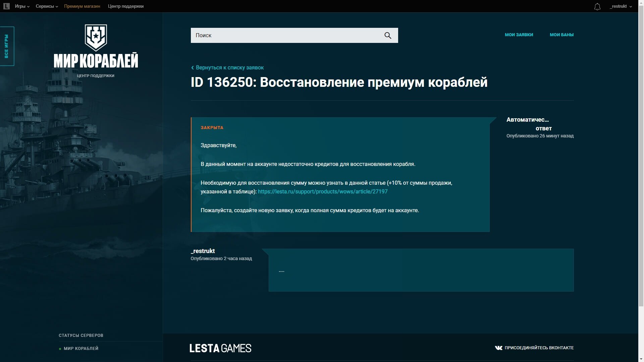Click the VK icon in the footer
This screenshot has height=362, width=644.
498,348
